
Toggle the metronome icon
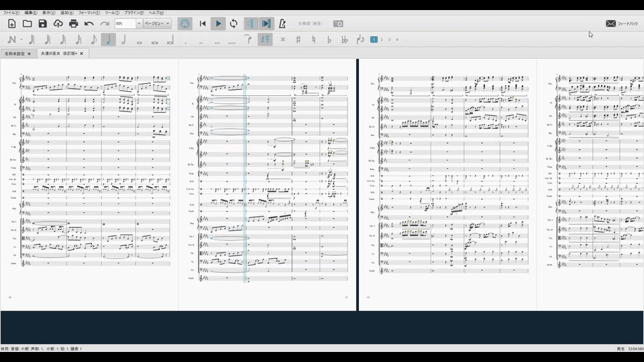(282, 23)
